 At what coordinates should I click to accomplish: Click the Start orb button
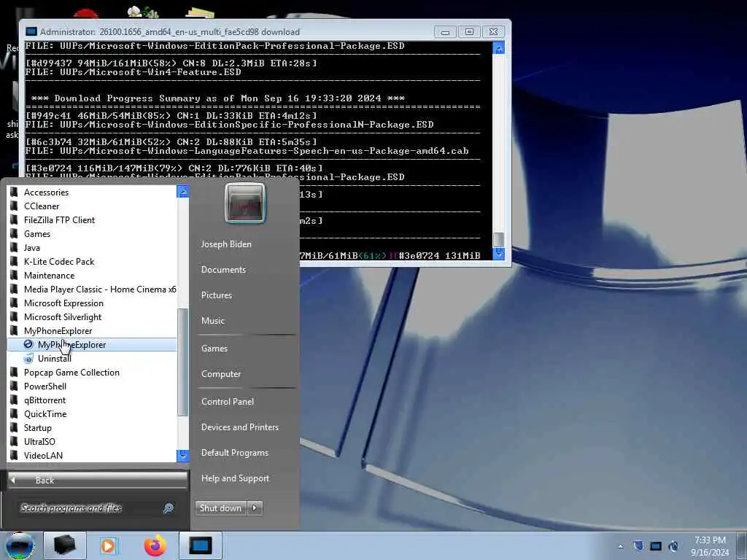click(19, 545)
